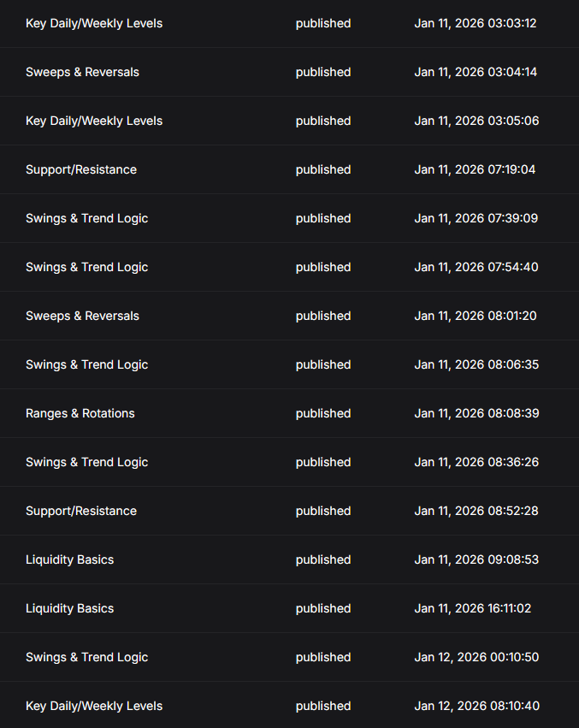Click published status beside timestamp 08:06:35
Viewport: 579px width, 728px height.
[x=323, y=364]
